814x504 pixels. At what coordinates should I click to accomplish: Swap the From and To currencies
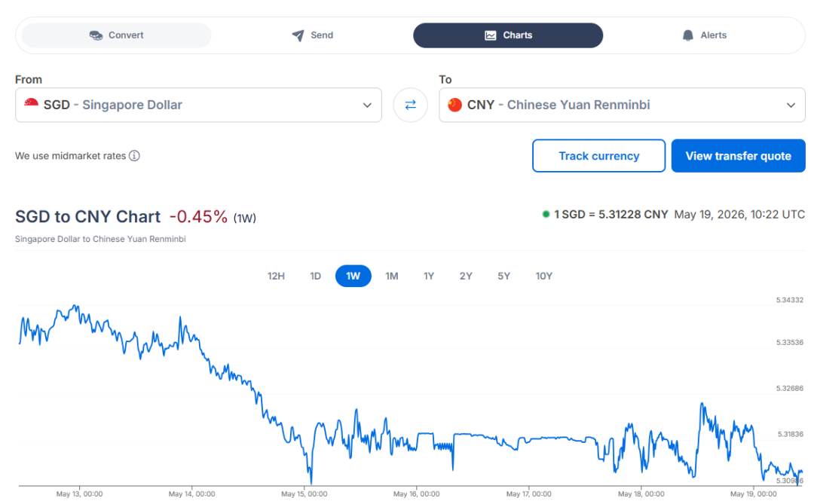click(x=410, y=105)
